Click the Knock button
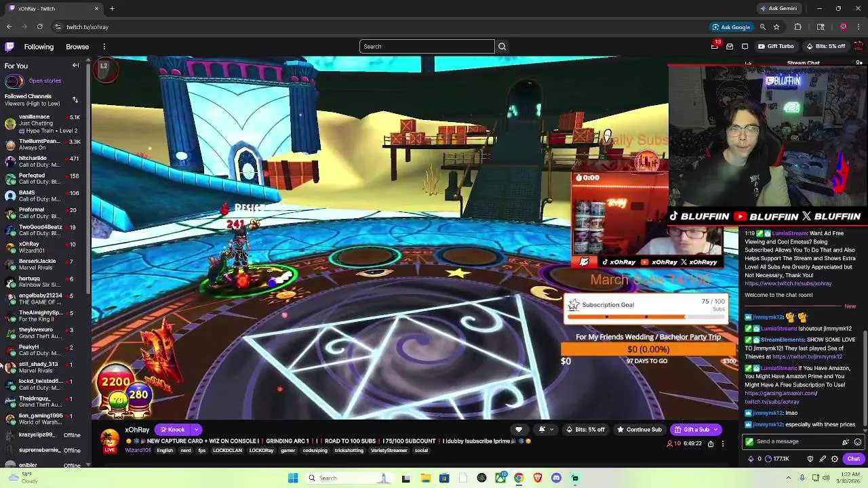The width and height of the screenshot is (868, 488). 173,429
